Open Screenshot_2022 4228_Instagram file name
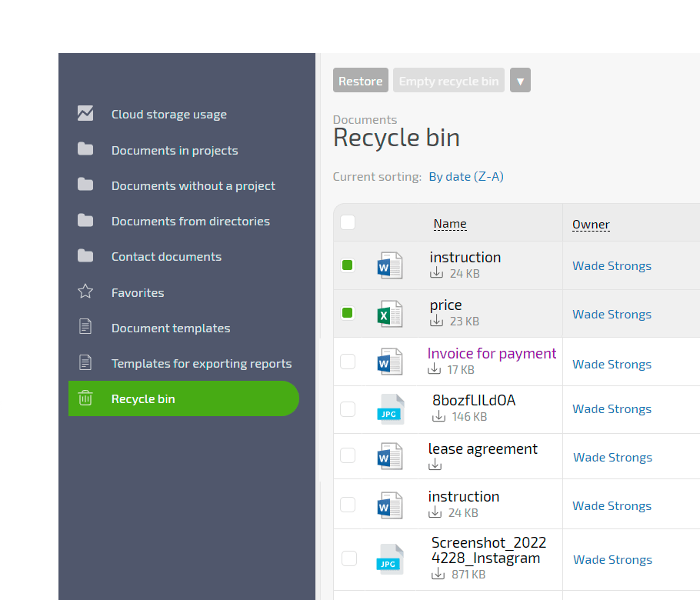Viewport: 700px width, 600px height. [x=488, y=550]
